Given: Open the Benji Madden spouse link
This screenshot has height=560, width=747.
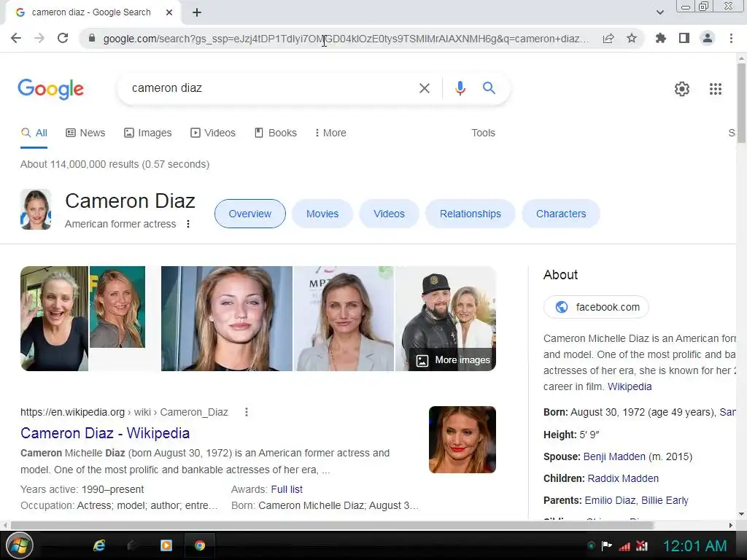Looking at the screenshot, I should click(x=614, y=456).
